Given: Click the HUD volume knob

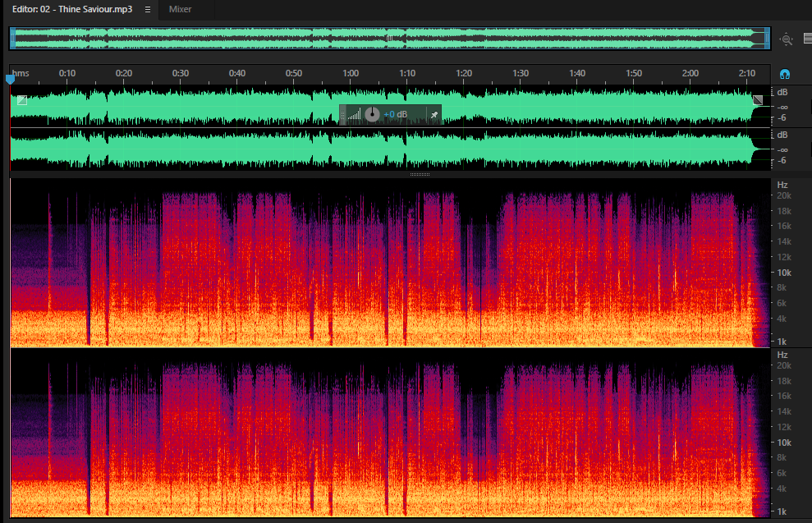Looking at the screenshot, I should coord(373,114).
